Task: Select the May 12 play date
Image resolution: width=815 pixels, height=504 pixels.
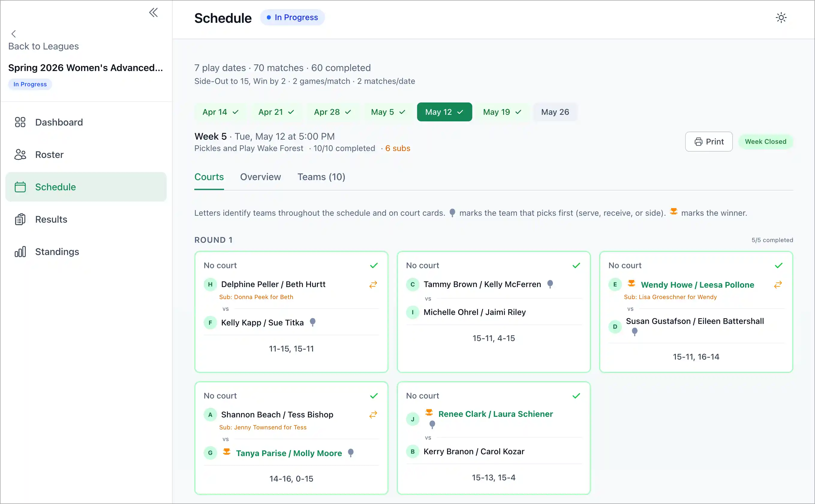Action: (444, 112)
